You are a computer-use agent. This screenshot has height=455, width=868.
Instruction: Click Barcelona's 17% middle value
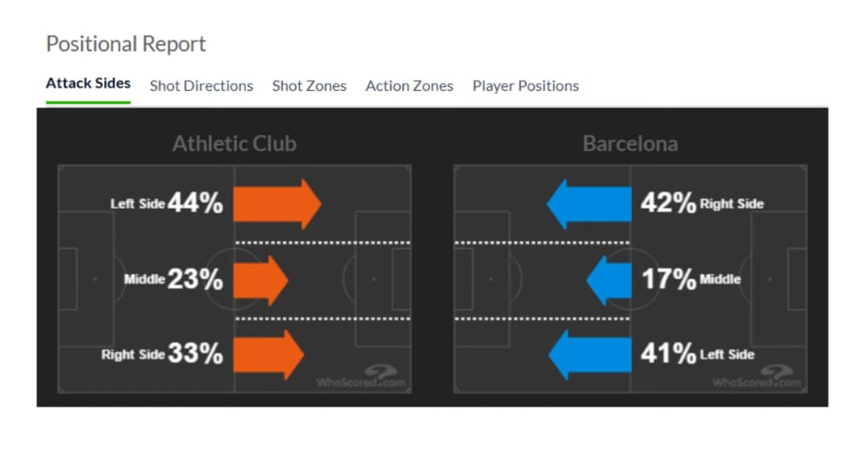pyautogui.click(x=668, y=280)
